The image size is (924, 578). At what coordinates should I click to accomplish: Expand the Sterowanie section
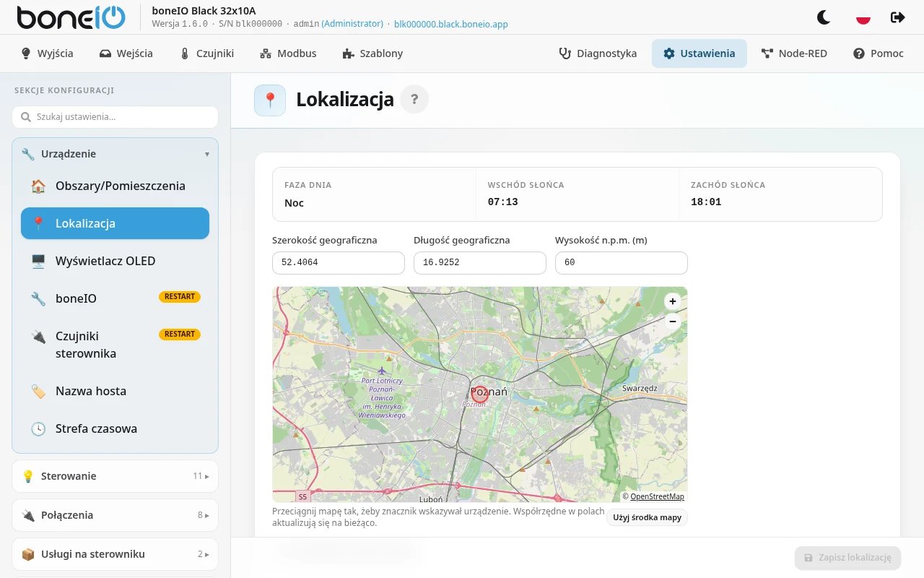click(115, 476)
